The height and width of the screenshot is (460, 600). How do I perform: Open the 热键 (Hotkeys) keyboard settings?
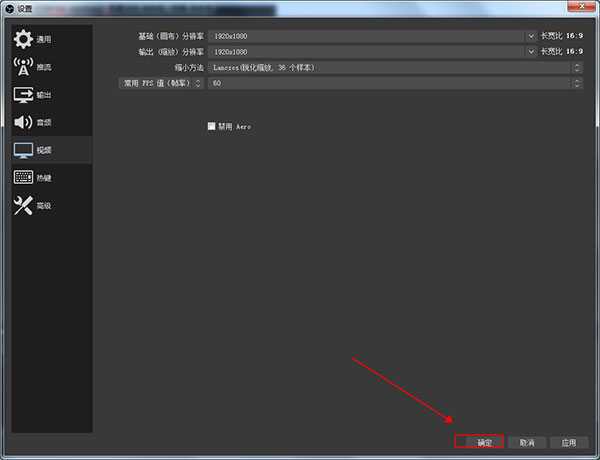click(x=52, y=178)
